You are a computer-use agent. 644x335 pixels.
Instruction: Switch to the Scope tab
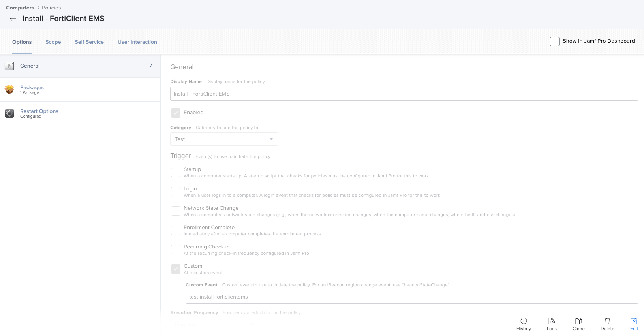pos(53,42)
